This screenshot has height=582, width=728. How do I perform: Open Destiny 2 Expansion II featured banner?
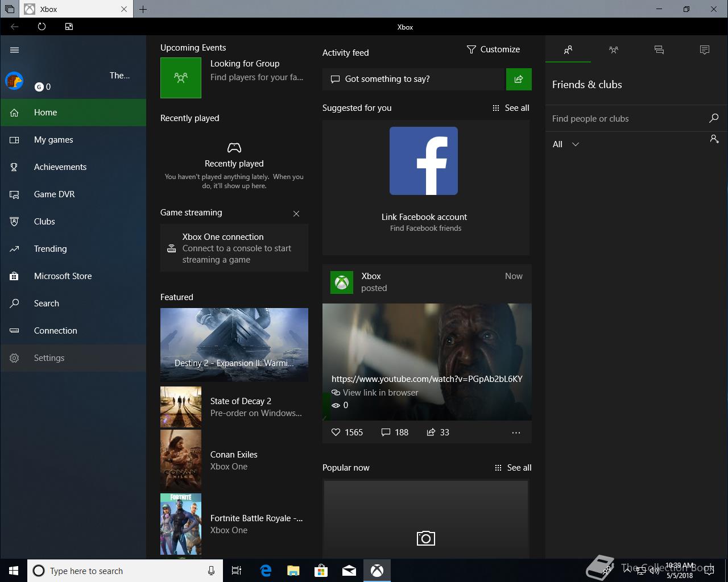[x=234, y=344]
